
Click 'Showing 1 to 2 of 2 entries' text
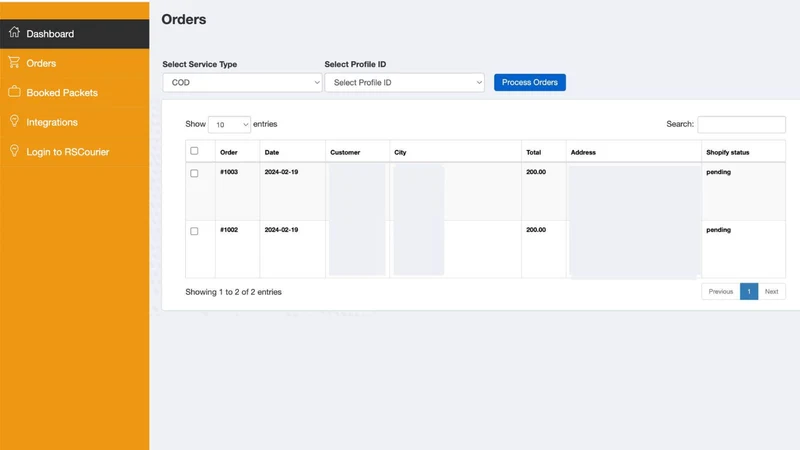click(x=233, y=292)
